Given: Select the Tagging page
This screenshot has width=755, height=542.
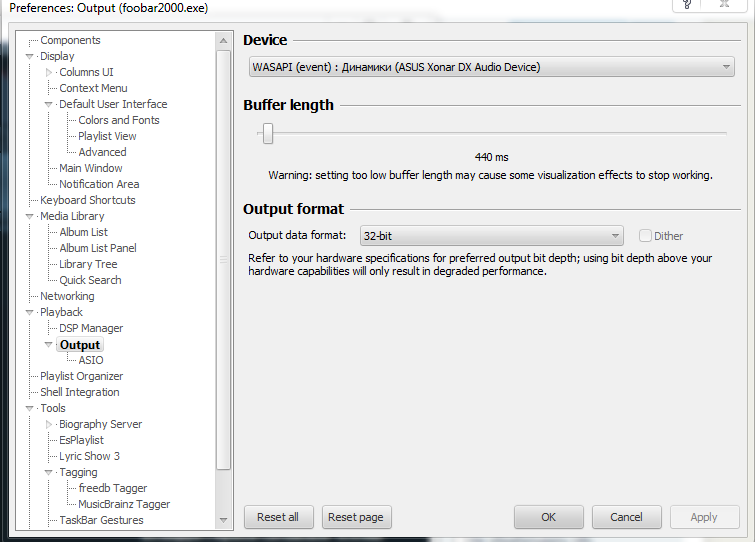Looking at the screenshot, I should [x=78, y=472].
